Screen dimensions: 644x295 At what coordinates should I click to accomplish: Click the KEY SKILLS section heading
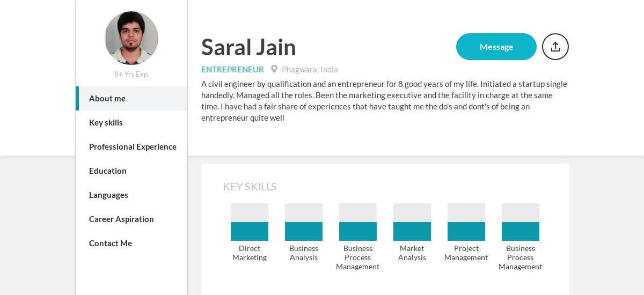click(250, 187)
